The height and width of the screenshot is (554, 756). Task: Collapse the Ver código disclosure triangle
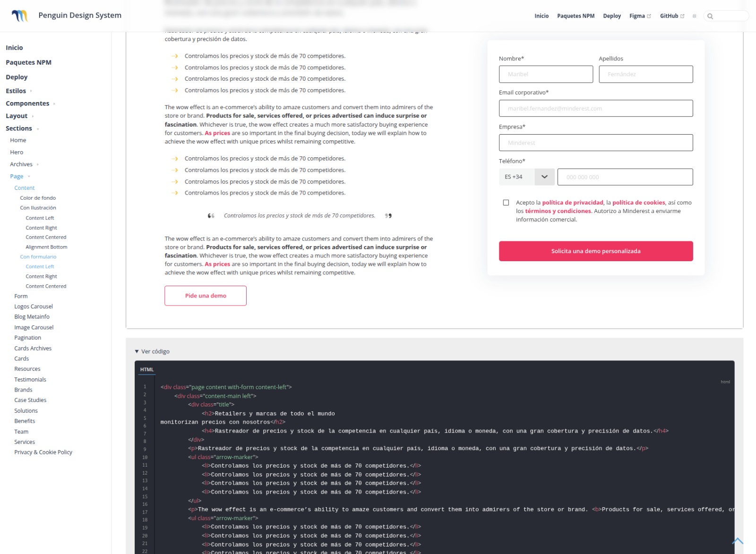pos(137,351)
